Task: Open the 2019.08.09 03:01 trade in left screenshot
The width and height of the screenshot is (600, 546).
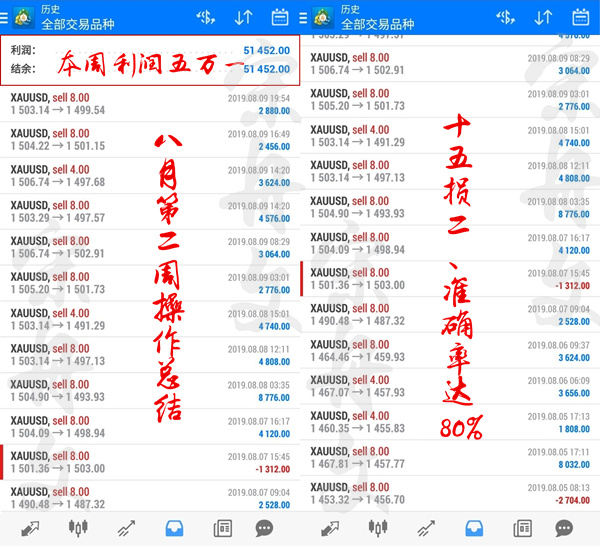Action: pos(150,283)
